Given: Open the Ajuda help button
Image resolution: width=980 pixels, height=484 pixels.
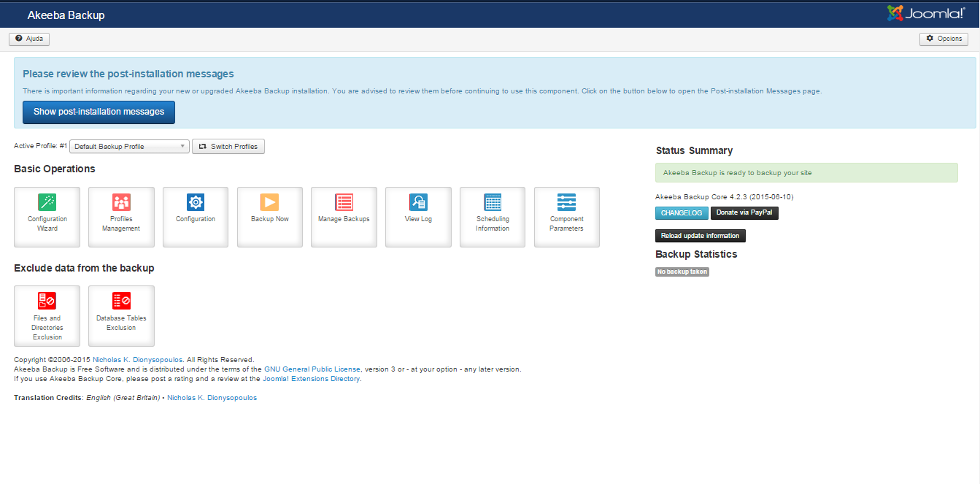Looking at the screenshot, I should click(29, 39).
